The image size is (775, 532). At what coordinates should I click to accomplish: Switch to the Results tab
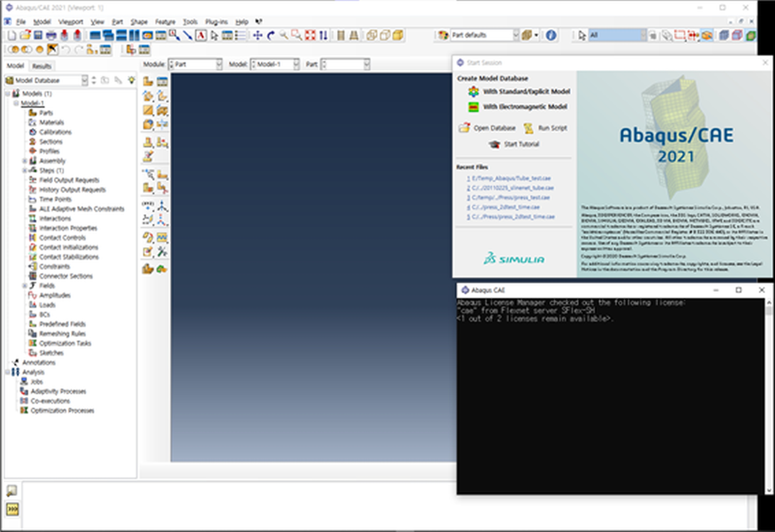point(42,66)
